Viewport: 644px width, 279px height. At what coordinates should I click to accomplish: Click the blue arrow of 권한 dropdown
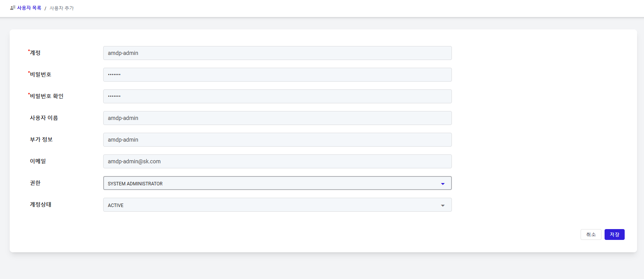[443, 184]
